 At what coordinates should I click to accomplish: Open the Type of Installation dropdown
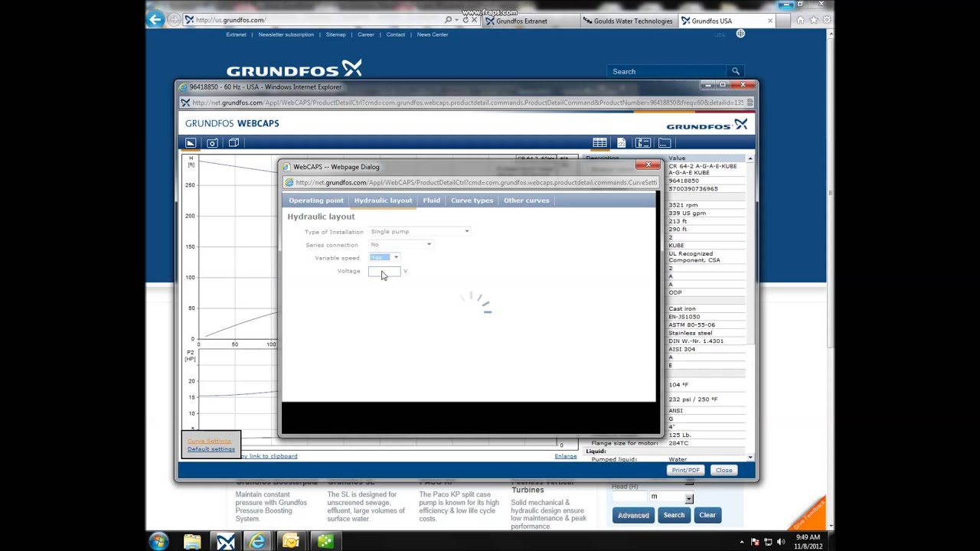420,231
